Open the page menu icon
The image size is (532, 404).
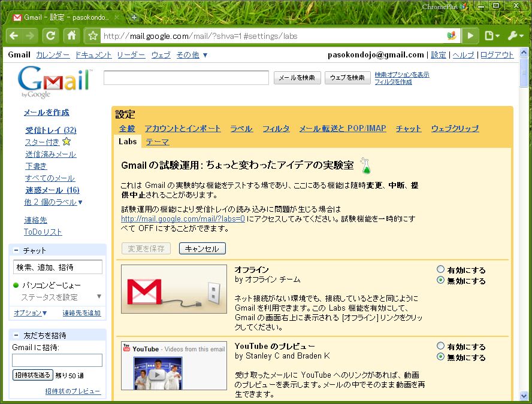pos(491,35)
